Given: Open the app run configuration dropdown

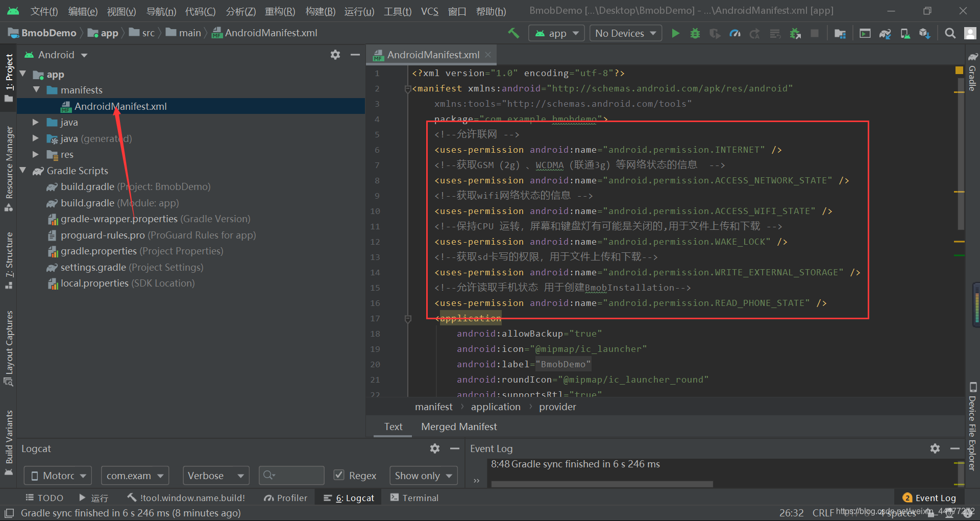Looking at the screenshot, I should tap(556, 33).
